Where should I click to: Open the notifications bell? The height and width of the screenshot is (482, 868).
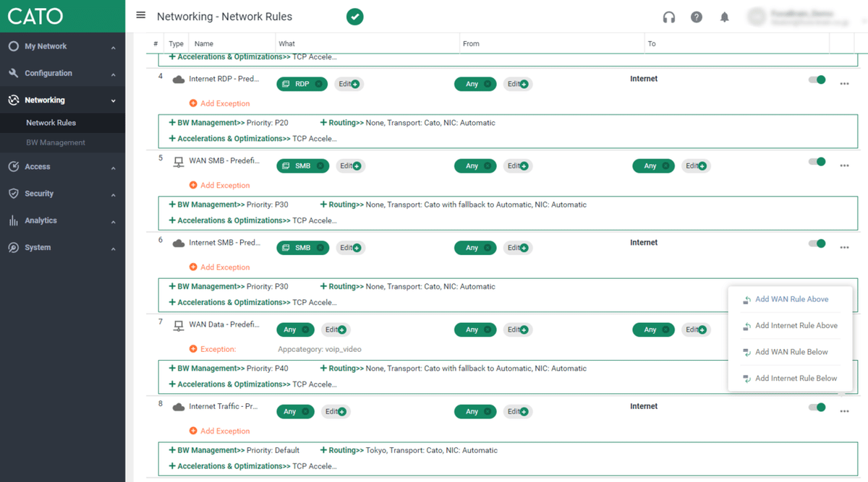coord(724,17)
